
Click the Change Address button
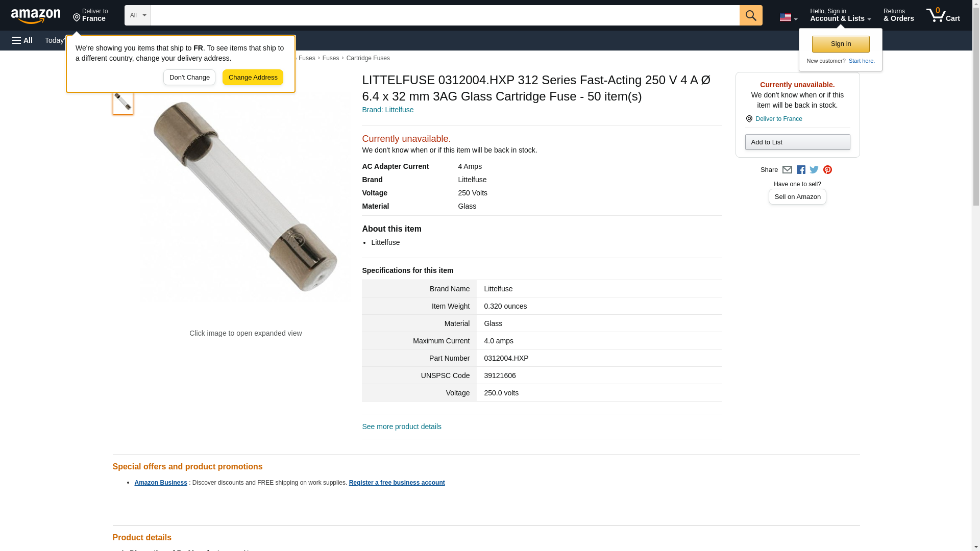253,78
